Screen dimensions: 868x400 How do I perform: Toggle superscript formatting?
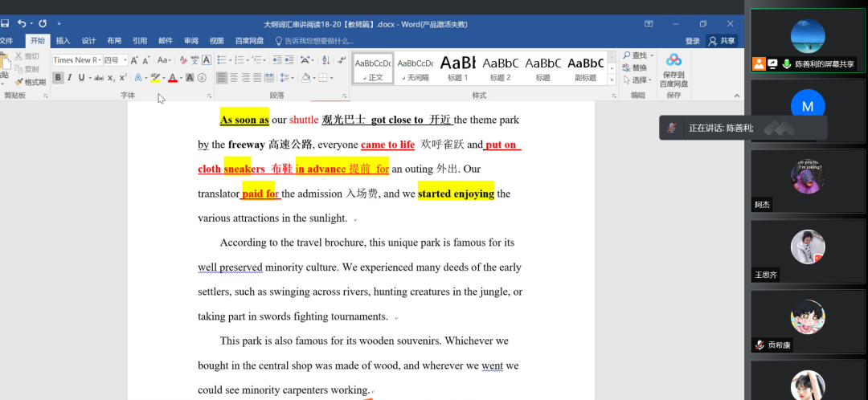(124, 77)
